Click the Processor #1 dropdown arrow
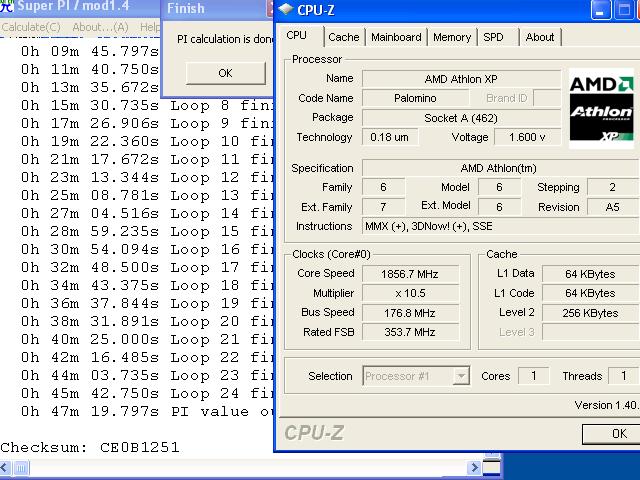 tap(461, 376)
